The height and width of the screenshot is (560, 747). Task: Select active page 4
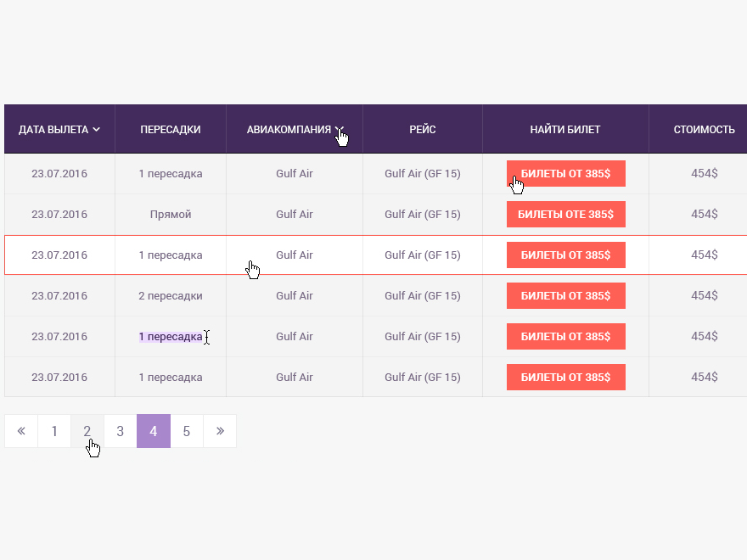point(154,431)
